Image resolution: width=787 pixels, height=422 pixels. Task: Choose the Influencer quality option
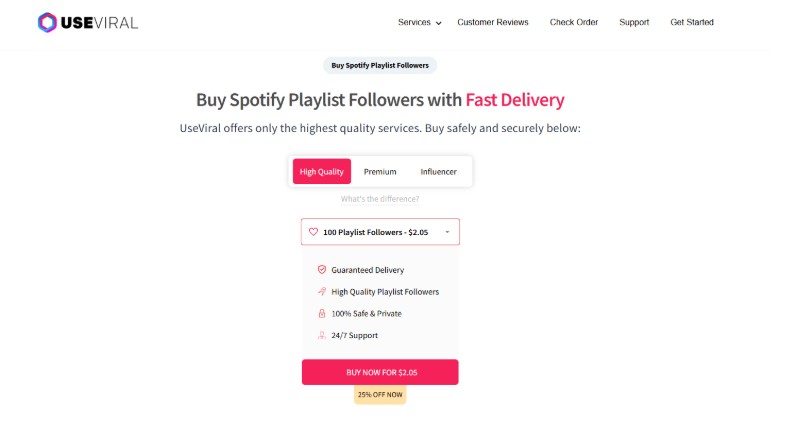[438, 172]
